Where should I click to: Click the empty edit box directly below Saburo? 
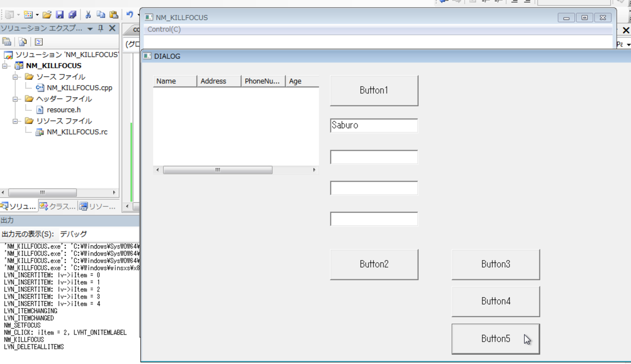374,157
